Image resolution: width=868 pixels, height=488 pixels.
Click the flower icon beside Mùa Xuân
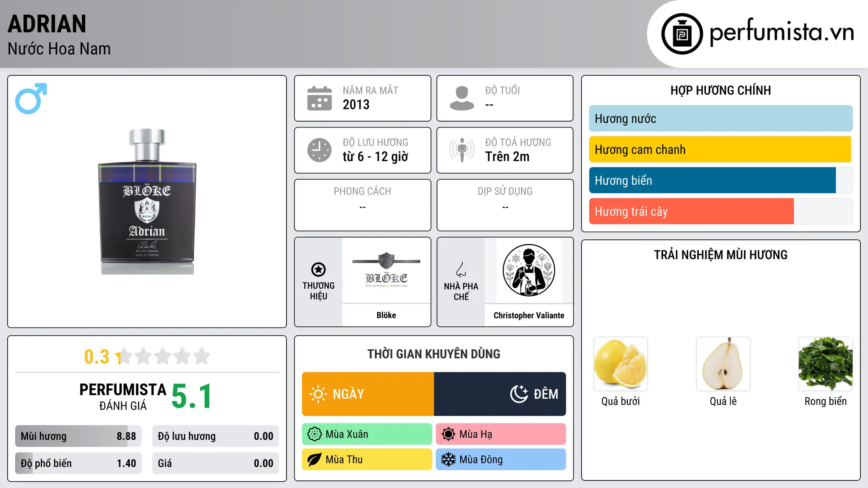[314, 434]
